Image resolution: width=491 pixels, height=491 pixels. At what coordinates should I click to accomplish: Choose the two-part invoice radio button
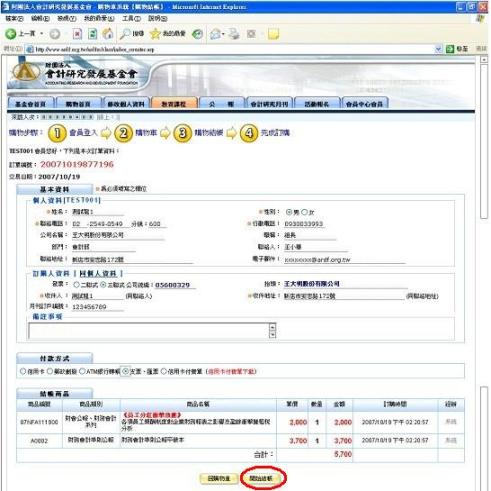76,285
